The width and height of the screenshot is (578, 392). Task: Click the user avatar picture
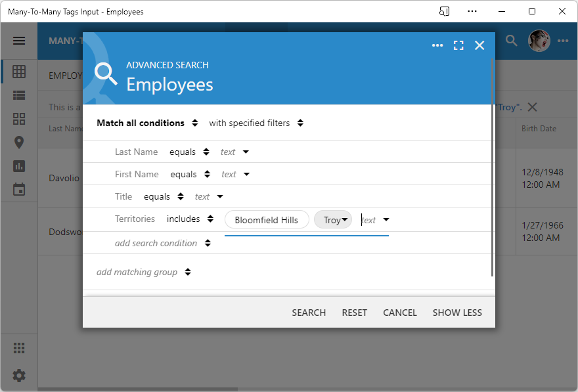(539, 40)
